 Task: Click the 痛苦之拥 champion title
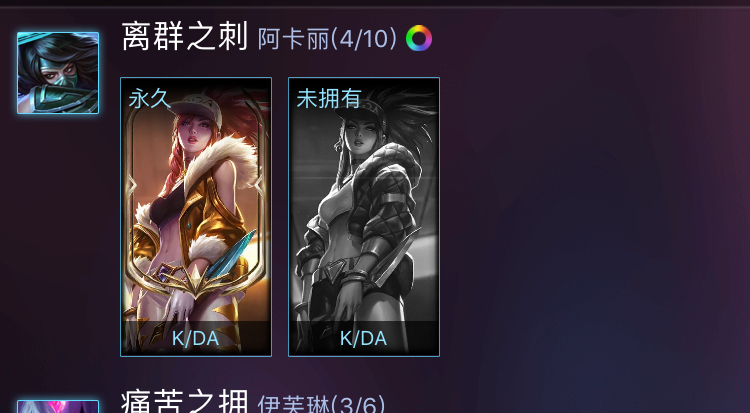coord(185,402)
